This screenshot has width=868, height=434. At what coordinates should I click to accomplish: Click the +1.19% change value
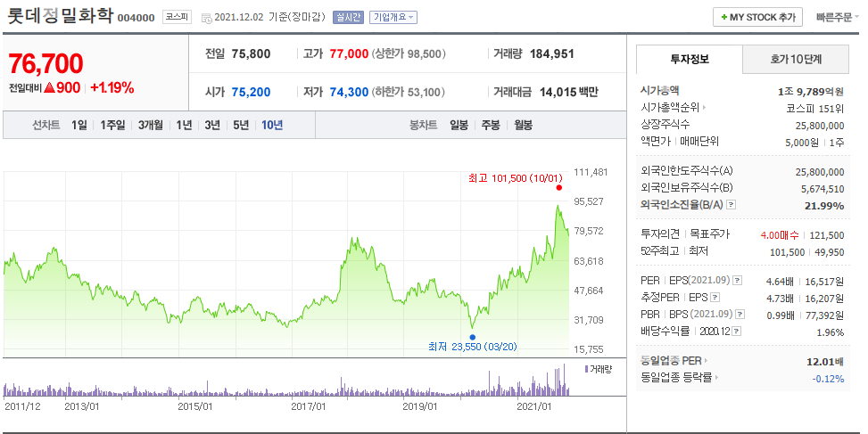point(112,88)
